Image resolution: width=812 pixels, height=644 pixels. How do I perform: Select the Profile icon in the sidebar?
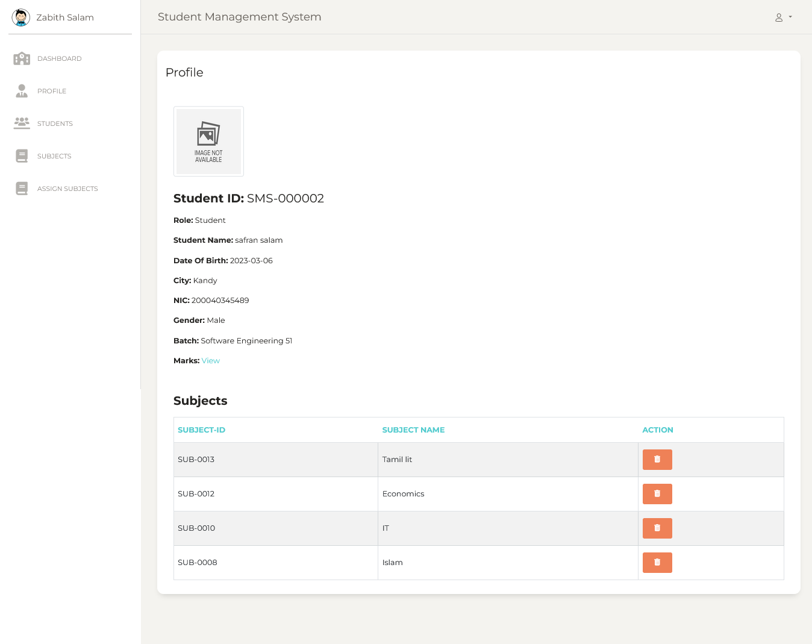point(22,90)
